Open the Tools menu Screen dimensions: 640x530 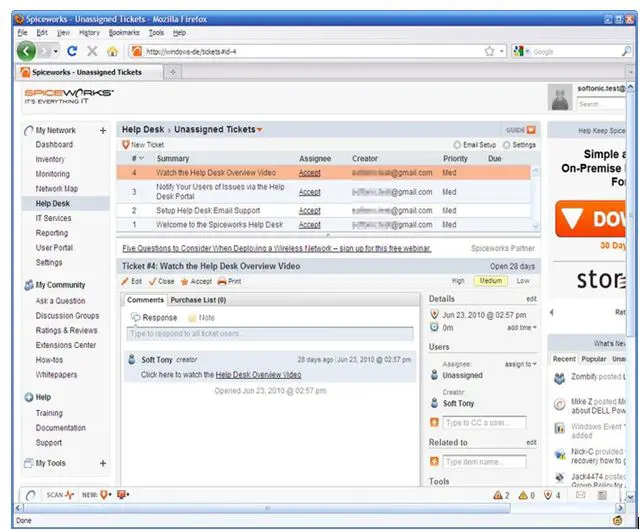[x=156, y=33]
